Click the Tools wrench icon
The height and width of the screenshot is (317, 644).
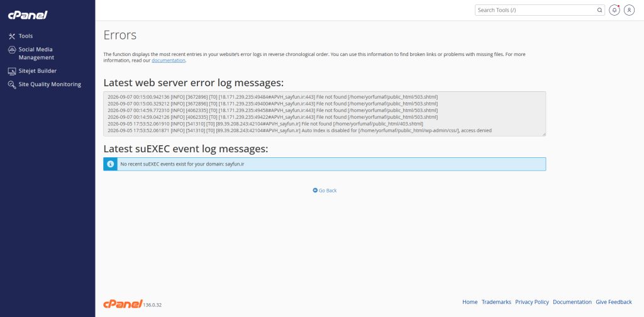pyautogui.click(x=11, y=36)
